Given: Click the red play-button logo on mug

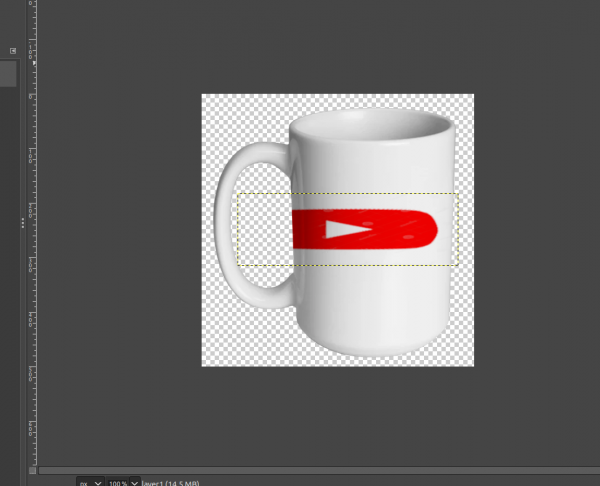Looking at the screenshot, I should pos(365,229).
